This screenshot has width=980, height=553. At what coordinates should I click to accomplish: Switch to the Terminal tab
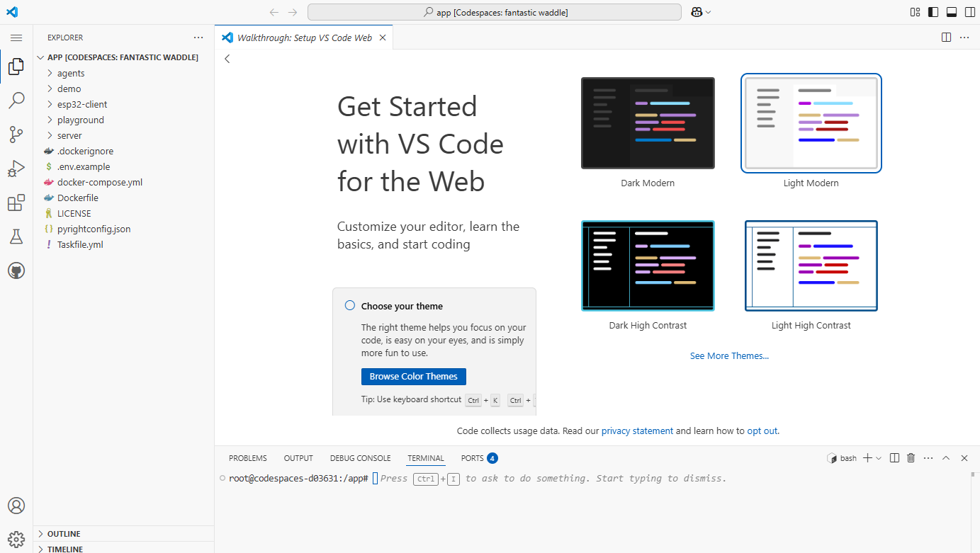(x=426, y=458)
